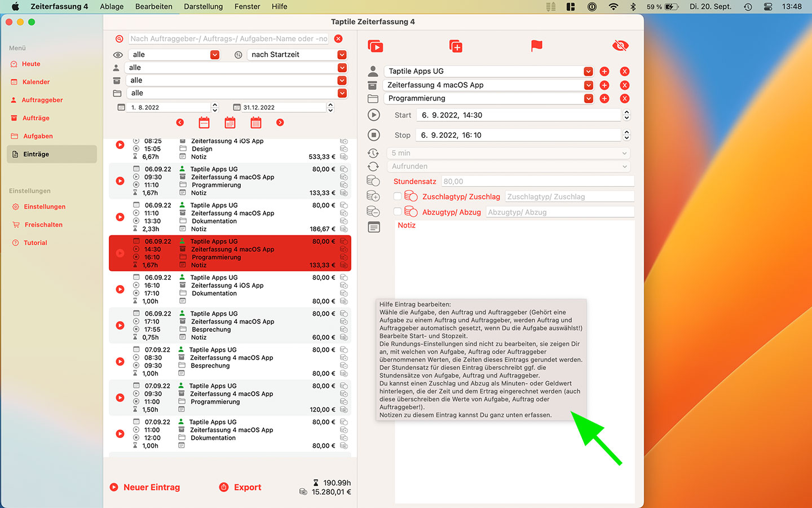The height and width of the screenshot is (508, 812).
Task: Add new client with plus next to Taptile Apps UG
Action: [x=604, y=72]
